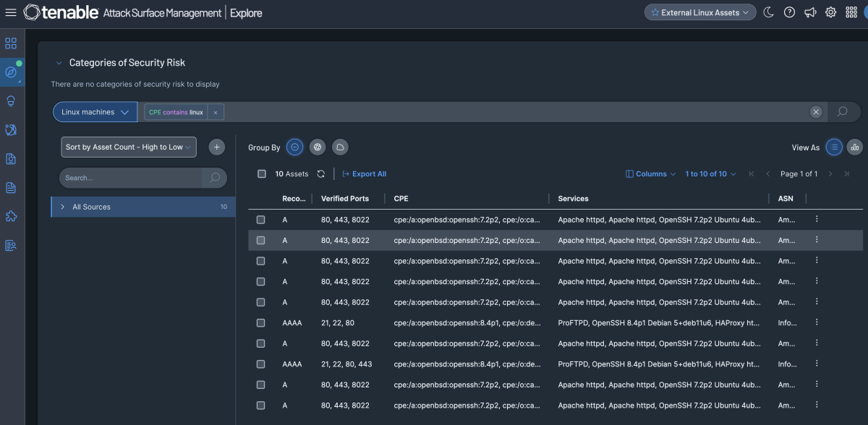The height and width of the screenshot is (425, 868).
Task: Open announcements megaphone icon
Action: pos(810,12)
